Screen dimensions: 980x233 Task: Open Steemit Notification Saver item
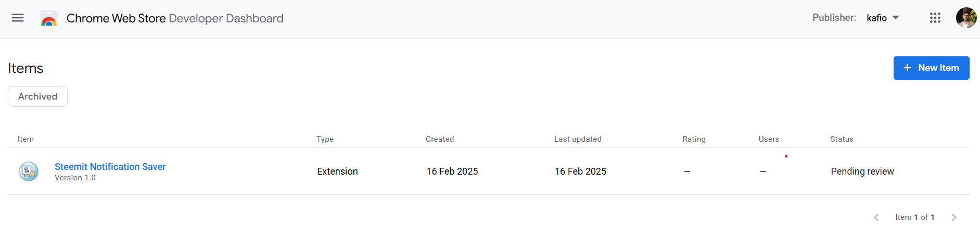click(110, 166)
